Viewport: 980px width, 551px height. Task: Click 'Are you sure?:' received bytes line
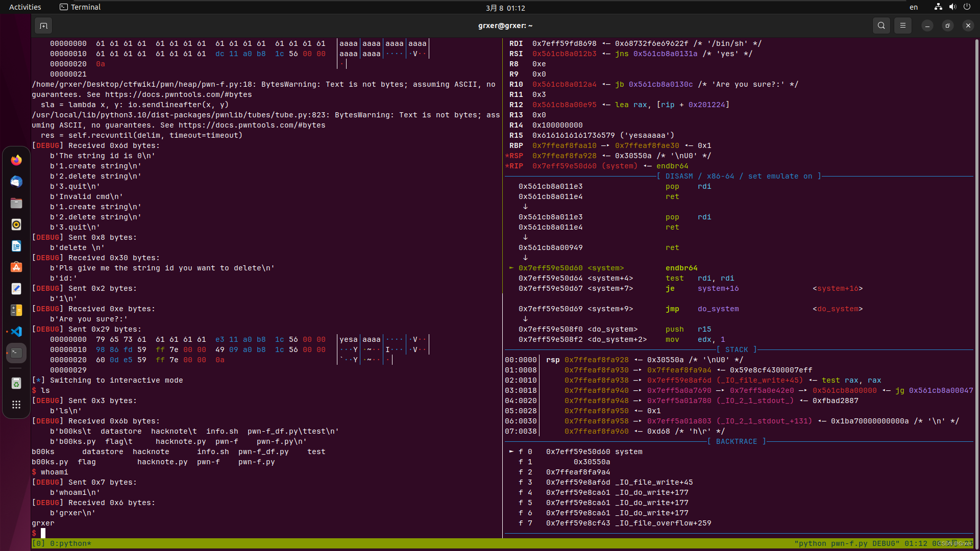pos(89,319)
